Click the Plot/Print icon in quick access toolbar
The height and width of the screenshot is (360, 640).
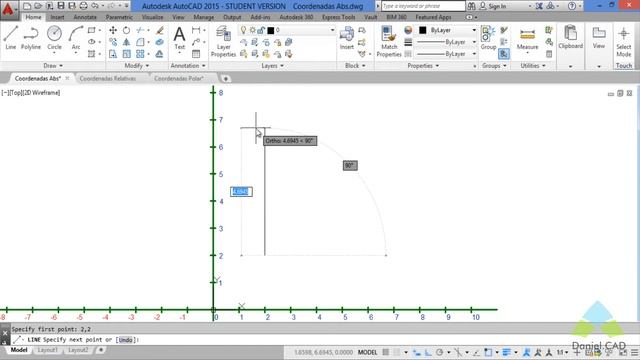point(83,6)
